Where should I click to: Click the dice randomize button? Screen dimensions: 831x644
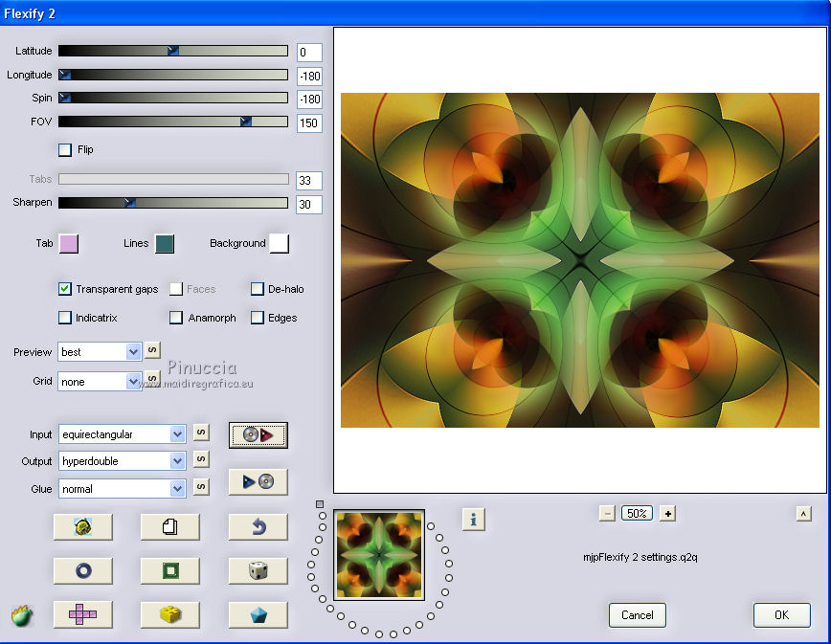coord(258,571)
